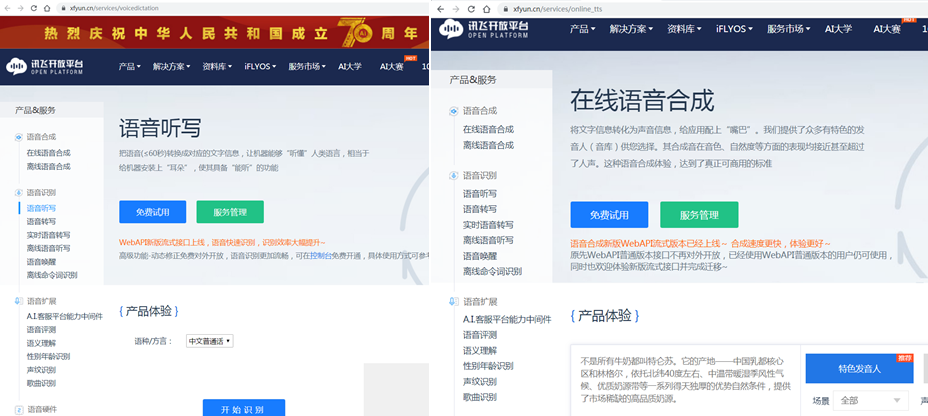Click the forward arrow in the left browser
928x416 pixels.
tap(20, 8)
